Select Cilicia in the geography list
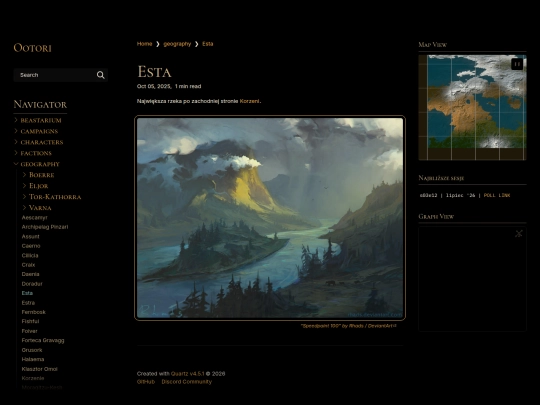Screen dimensions: 540x405 point(30,256)
